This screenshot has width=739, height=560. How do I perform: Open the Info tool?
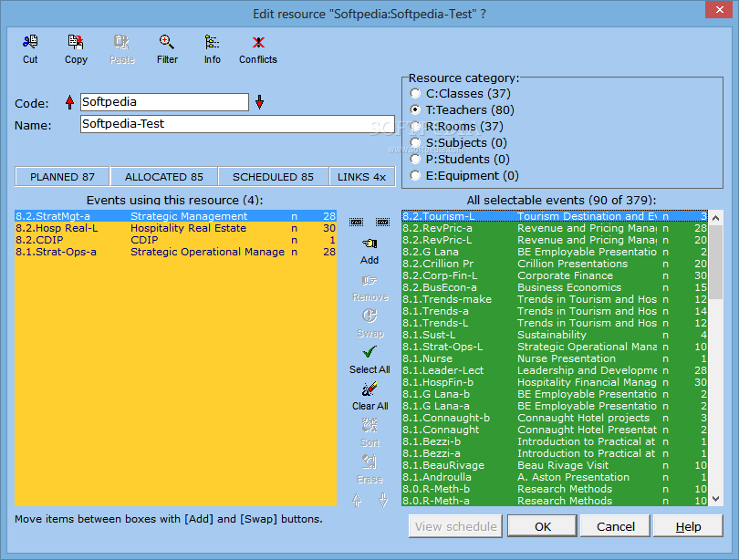coord(212,42)
